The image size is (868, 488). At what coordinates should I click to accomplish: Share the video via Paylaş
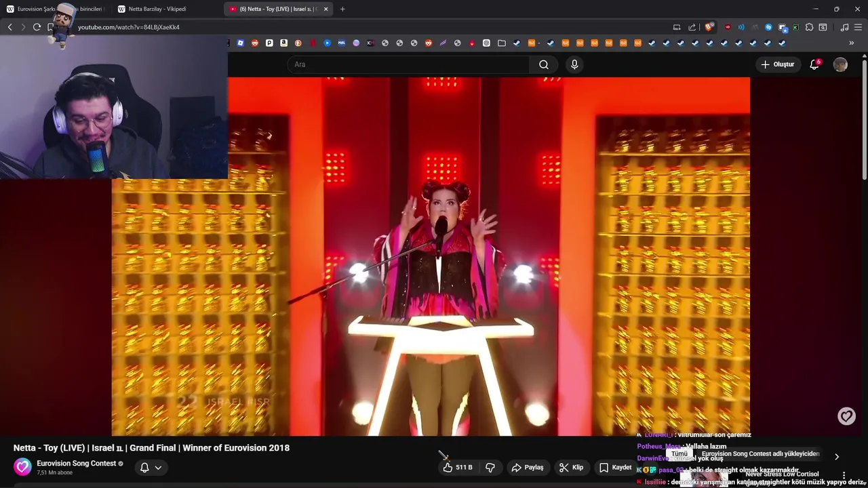point(528,467)
